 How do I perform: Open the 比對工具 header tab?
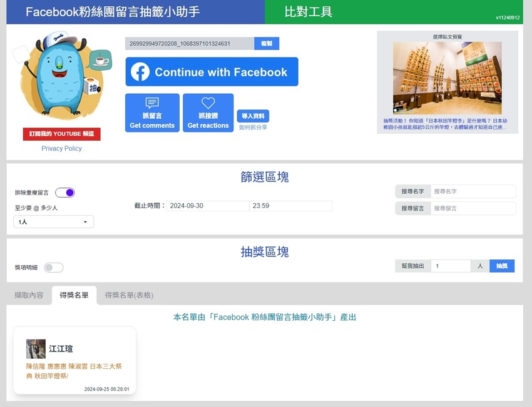[309, 12]
